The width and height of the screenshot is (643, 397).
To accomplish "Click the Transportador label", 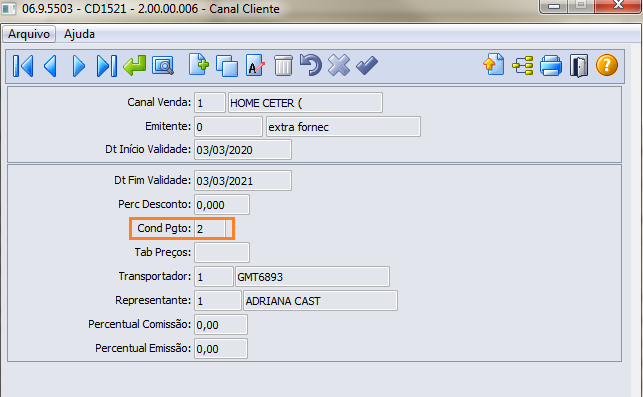I will 155,276.
